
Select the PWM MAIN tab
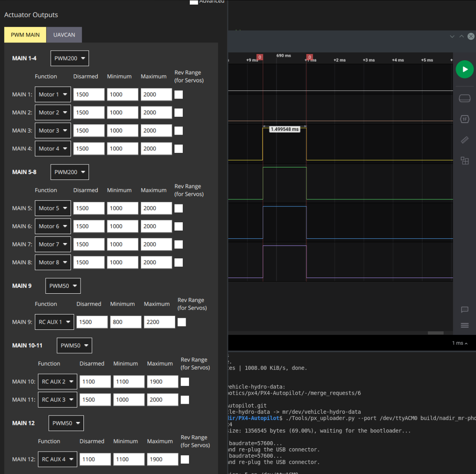click(25, 34)
